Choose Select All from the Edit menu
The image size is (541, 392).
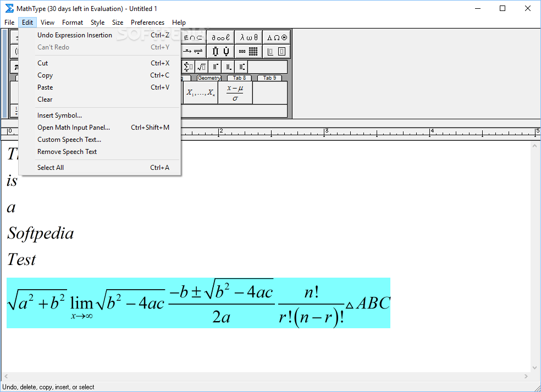pyautogui.click(x=100, y=167)
